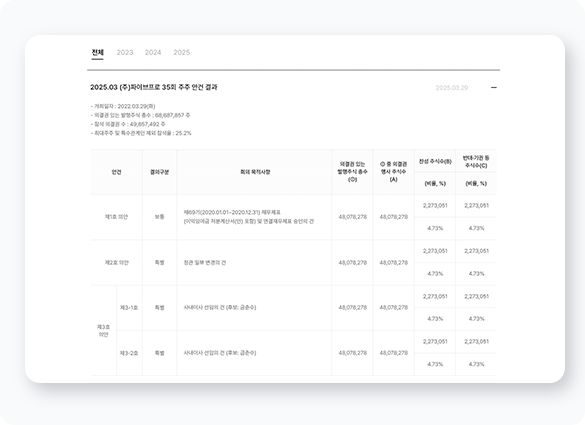This screenshot has height=425, width=585.
Task: Open the 2024 tab
Action: (153, 53)
